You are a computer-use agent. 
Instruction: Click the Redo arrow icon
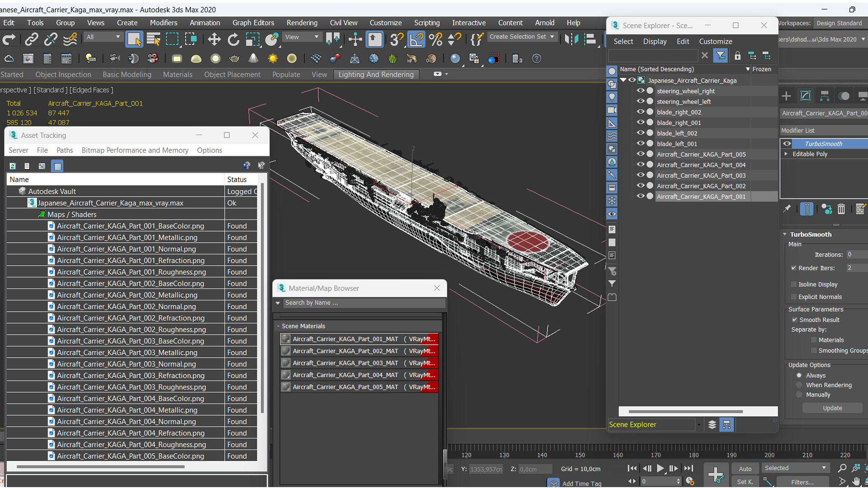(x=9, y=40)
